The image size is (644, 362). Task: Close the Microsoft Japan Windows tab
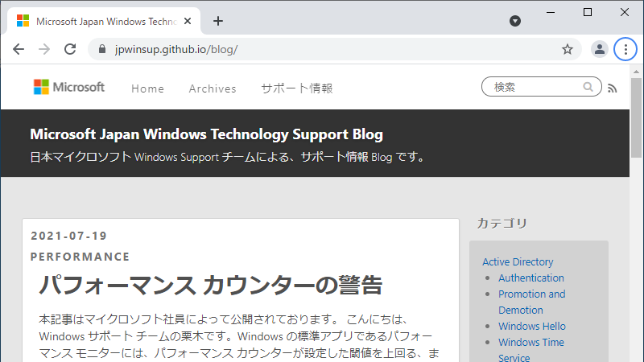(x=188, y=21)
